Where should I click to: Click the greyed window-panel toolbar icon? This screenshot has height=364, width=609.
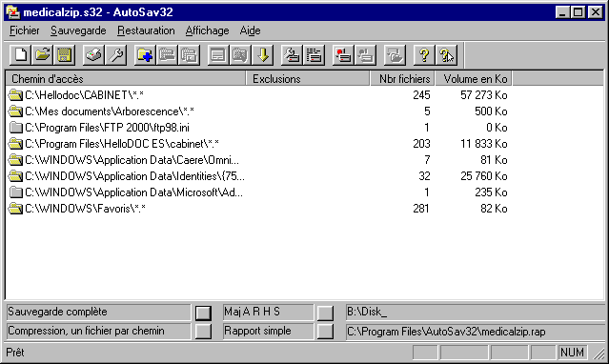218,54
